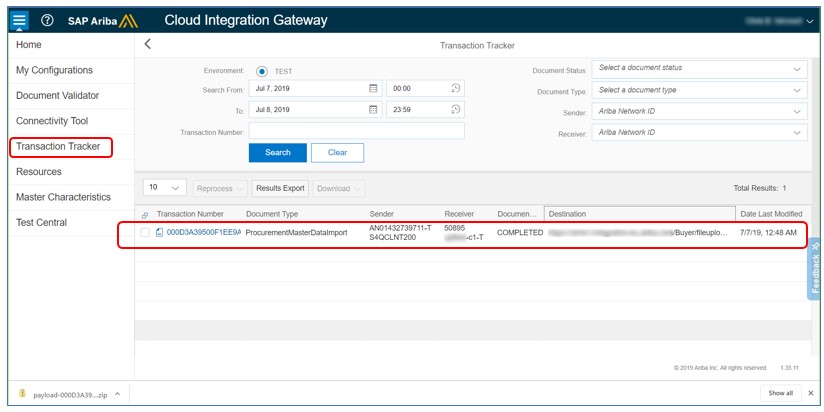Open the Feedback side tab
This screenshot has width=824, height=412.
coord(816,269)
